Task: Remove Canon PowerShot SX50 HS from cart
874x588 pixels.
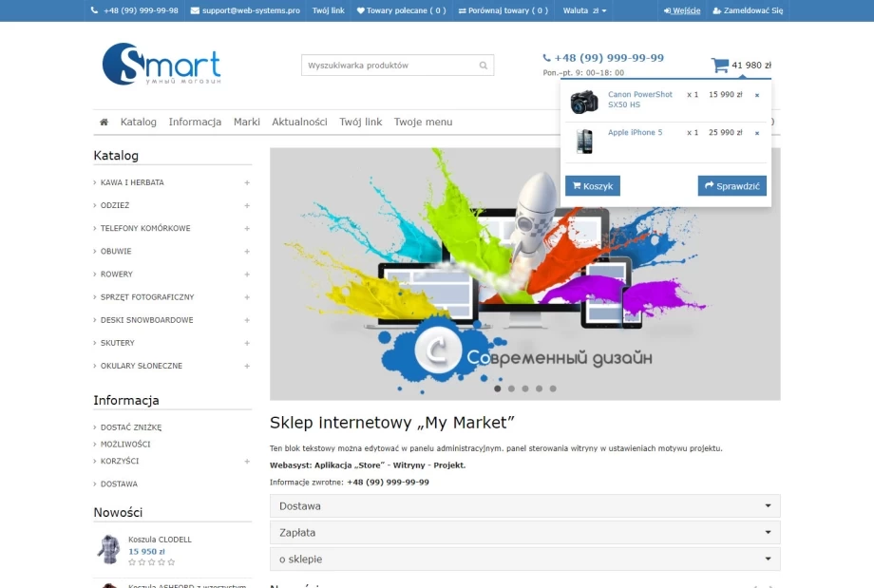Action: pos(757,95)
